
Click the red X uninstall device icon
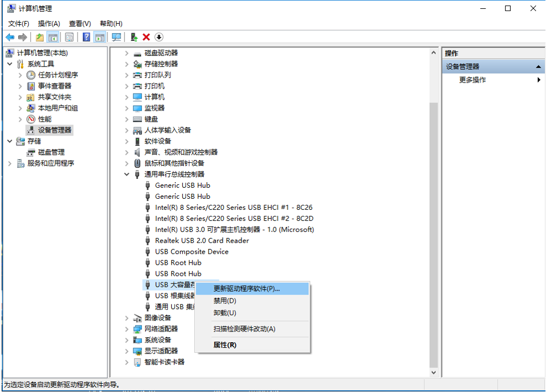[x=146, y=37]
